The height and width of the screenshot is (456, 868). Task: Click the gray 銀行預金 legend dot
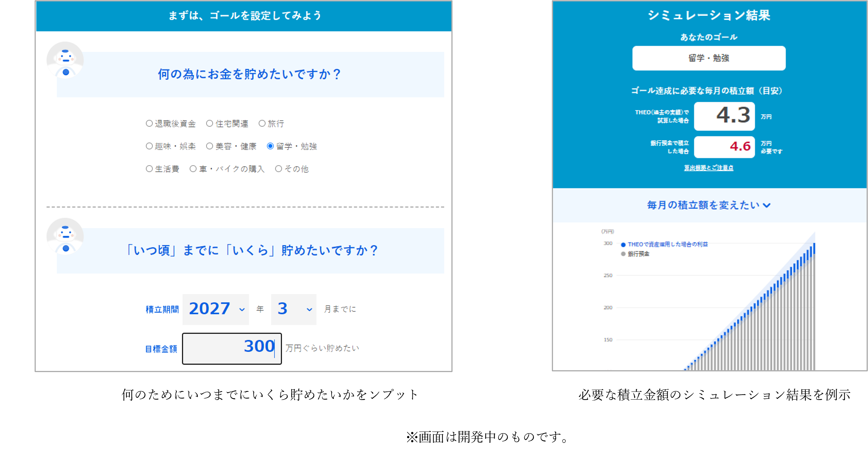click(623, 254)
